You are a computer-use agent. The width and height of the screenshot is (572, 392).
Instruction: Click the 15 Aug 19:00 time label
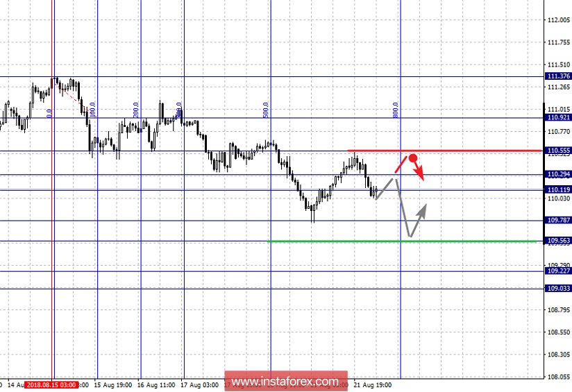112,385
